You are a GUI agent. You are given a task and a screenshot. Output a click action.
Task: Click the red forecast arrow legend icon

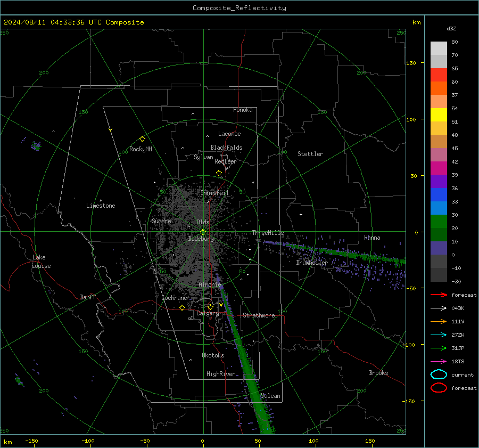439,295
